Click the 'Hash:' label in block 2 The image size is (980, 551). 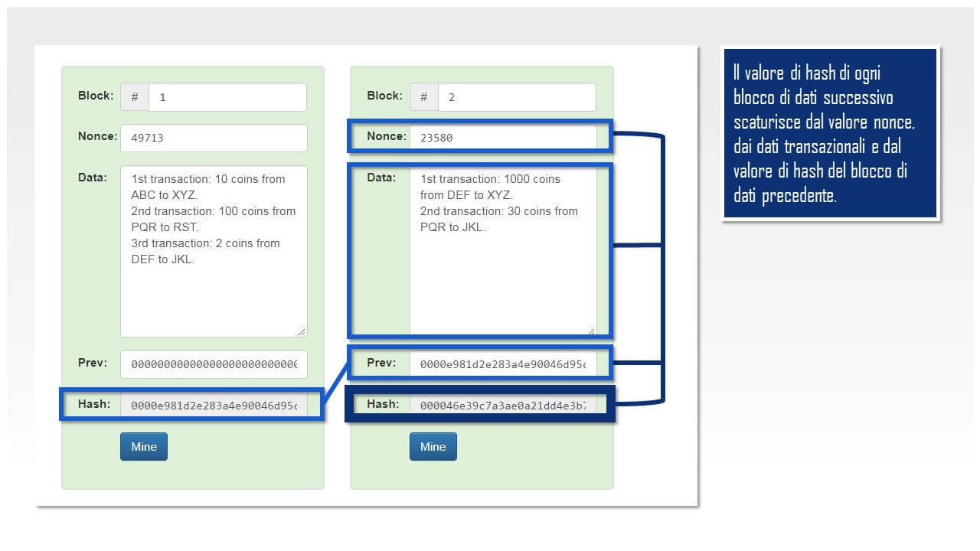[383, 403]
